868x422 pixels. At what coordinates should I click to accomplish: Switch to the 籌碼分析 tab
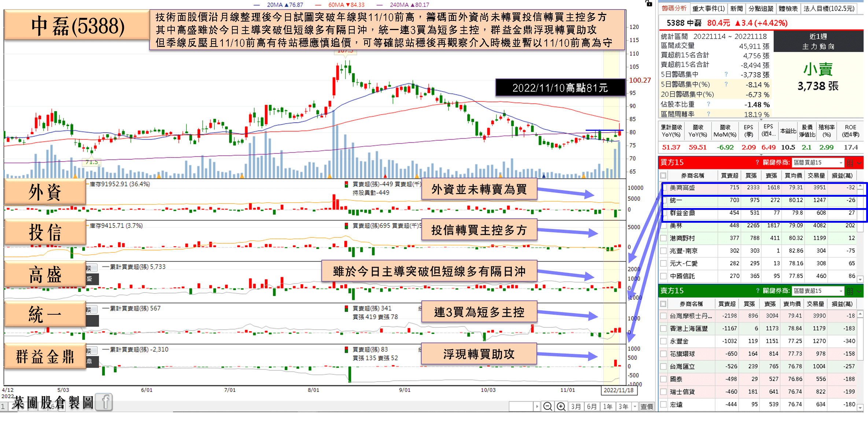[x=674, y=8]
